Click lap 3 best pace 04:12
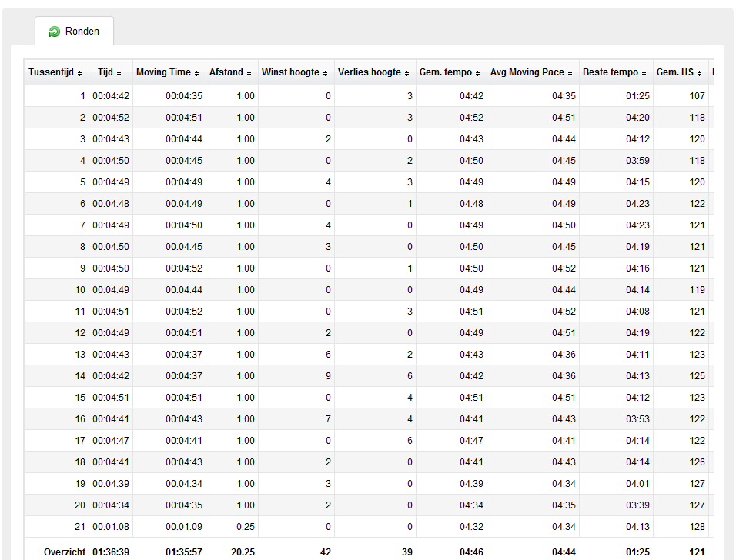The height and width of the screenshot is (560, 736). coord(638,139)
